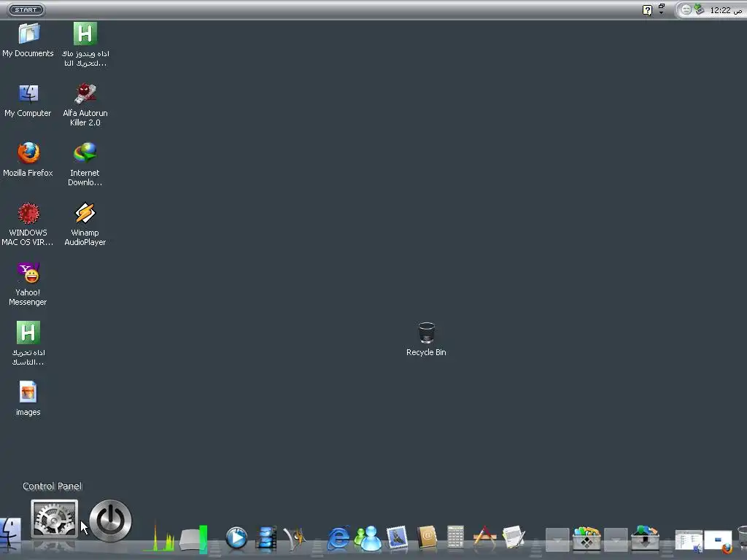
Task: Click the 'Mozilla Firefox' label text
Action: click(x=28, y=173)
